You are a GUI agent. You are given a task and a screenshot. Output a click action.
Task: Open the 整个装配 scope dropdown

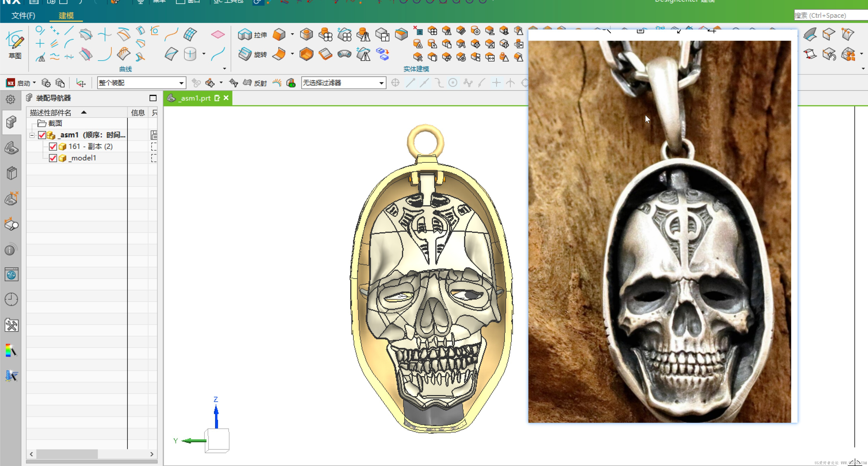181,83
